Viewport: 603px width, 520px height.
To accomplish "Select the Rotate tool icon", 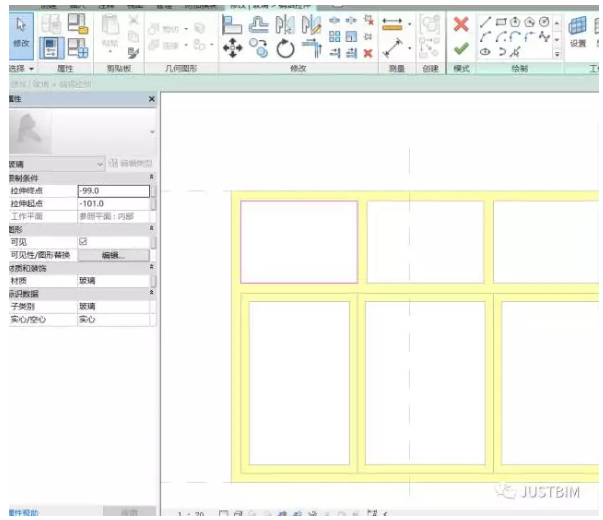I will click(285, 49).
